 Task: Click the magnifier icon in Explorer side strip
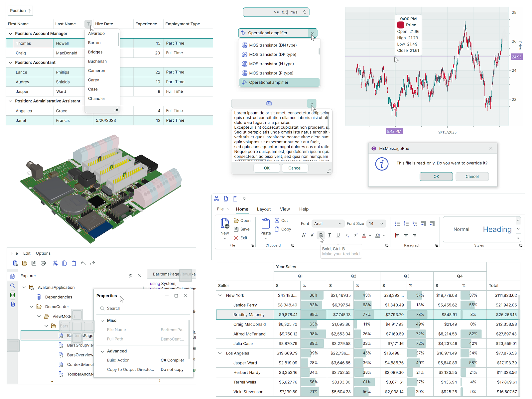point(13,286)
